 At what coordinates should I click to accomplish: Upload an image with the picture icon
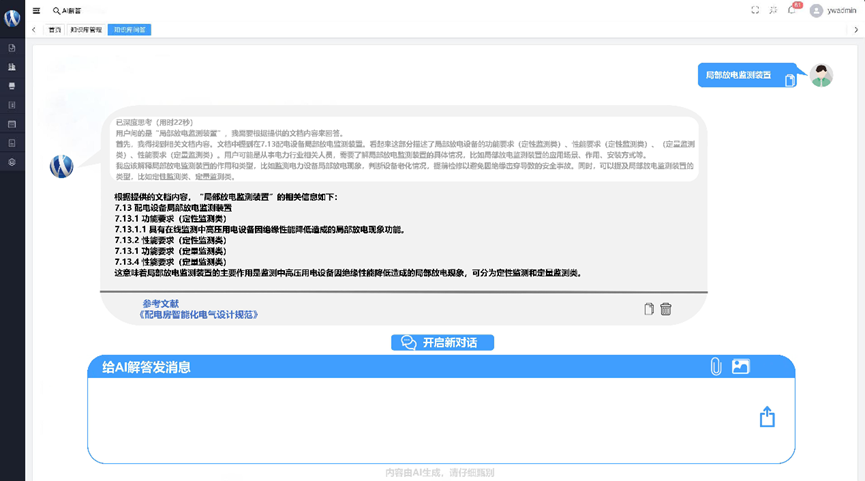tap(740, 366)
